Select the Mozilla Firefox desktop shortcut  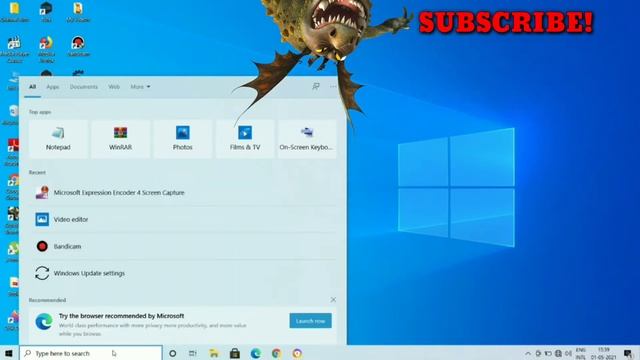coord(46,49)
